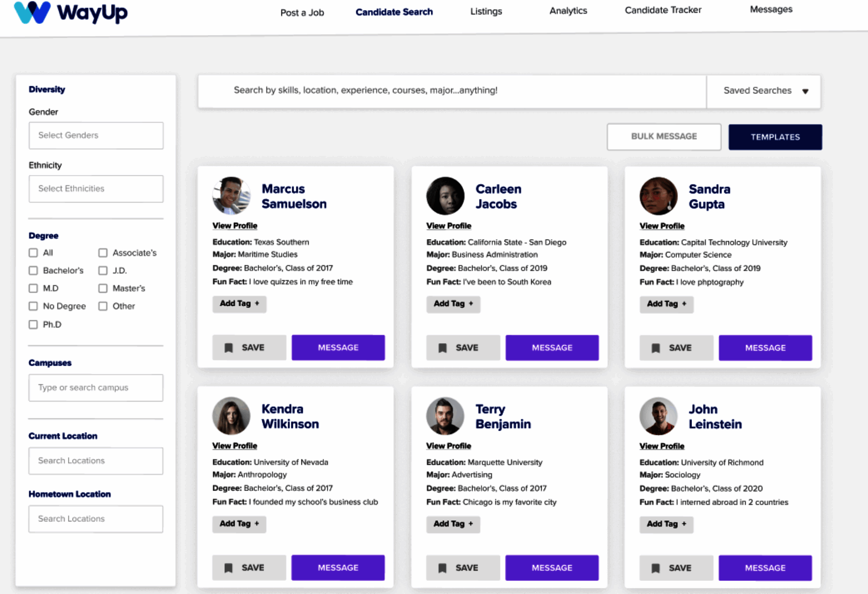Viewport: 868px width, 594px height.
Task: Open the Candidate Tracker section
Action: tap(662, 10)
